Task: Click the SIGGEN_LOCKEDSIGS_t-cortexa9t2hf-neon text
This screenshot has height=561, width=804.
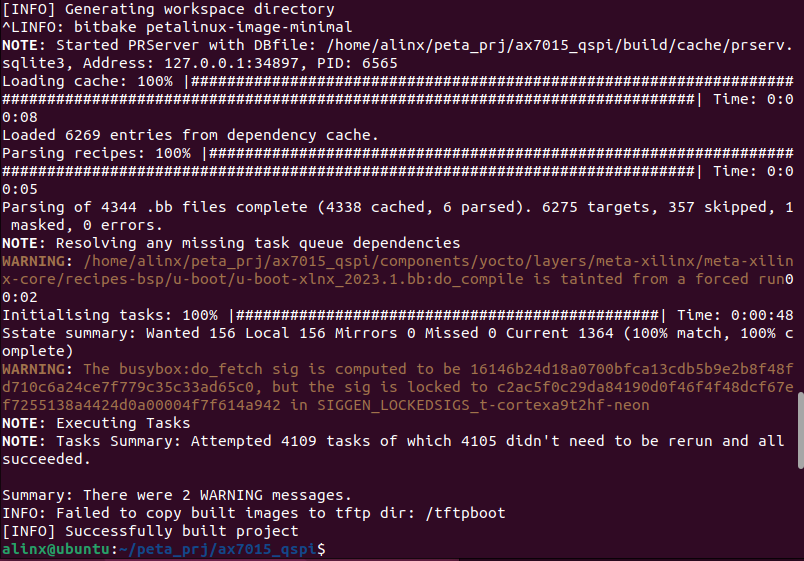Action: [x=483, y=405]
